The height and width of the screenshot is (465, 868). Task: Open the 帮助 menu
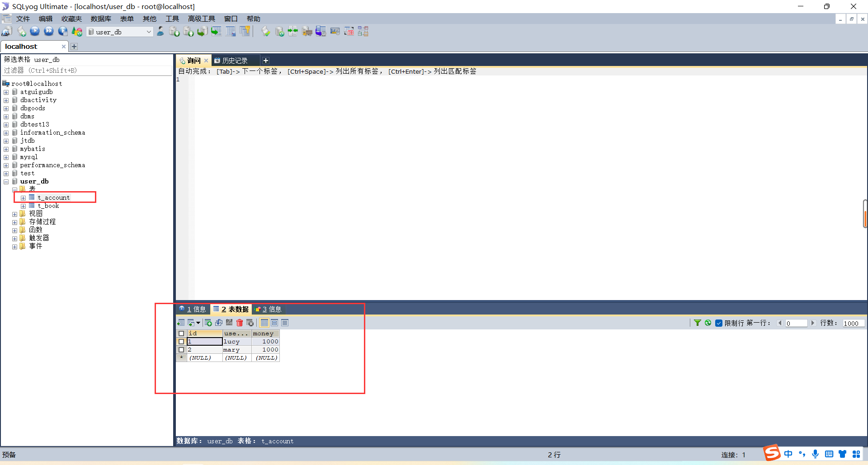click(254, 19)
